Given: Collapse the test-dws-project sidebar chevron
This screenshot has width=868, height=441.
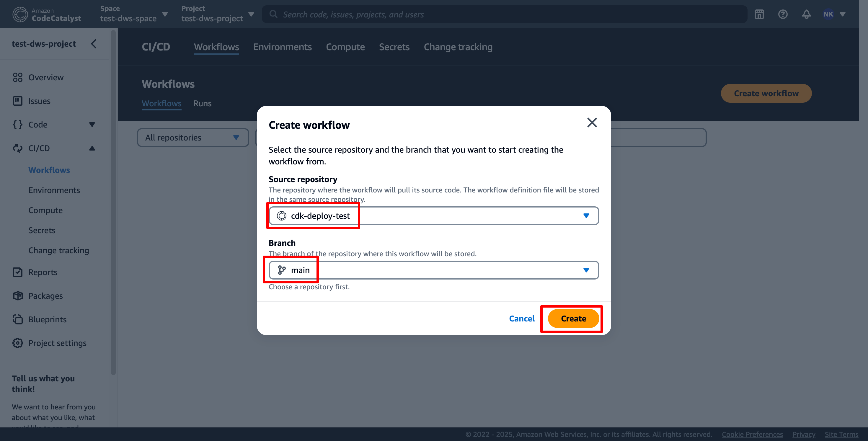Looking at the screenshot, I should click(94, 43).
